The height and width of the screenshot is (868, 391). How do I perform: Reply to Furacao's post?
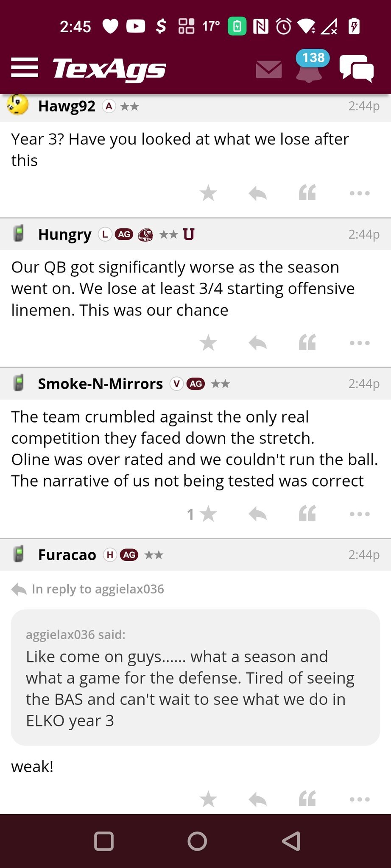coord(257,799)
